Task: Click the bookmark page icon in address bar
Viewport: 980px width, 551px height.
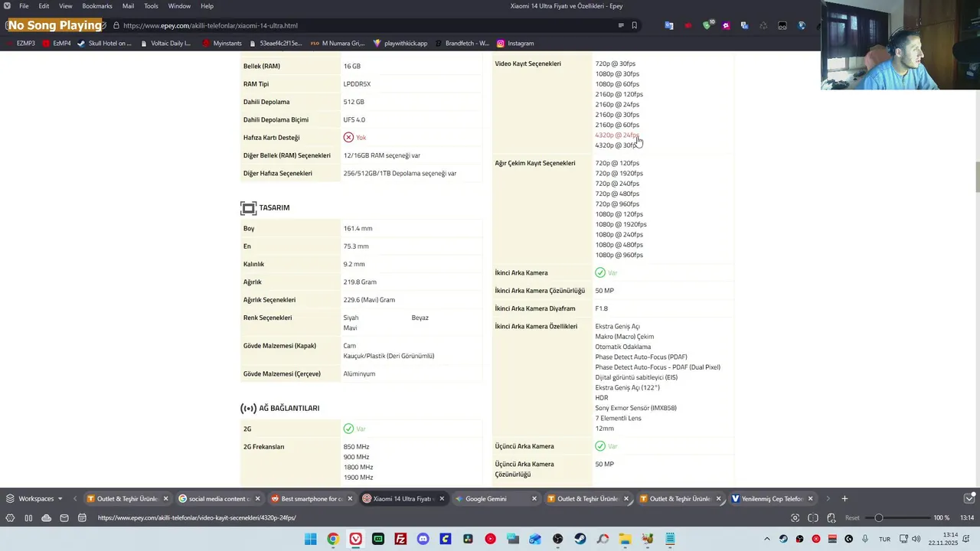Action: tap(634, 25)
